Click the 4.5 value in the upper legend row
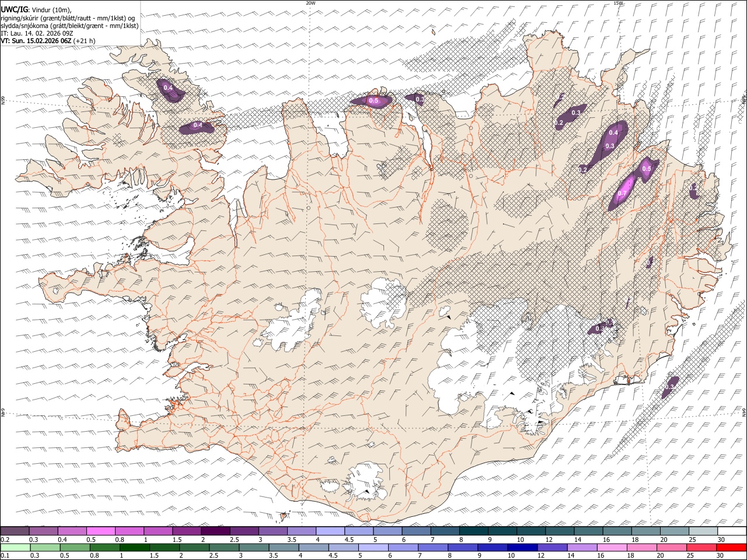747x560 pixels. coord(349,540)
